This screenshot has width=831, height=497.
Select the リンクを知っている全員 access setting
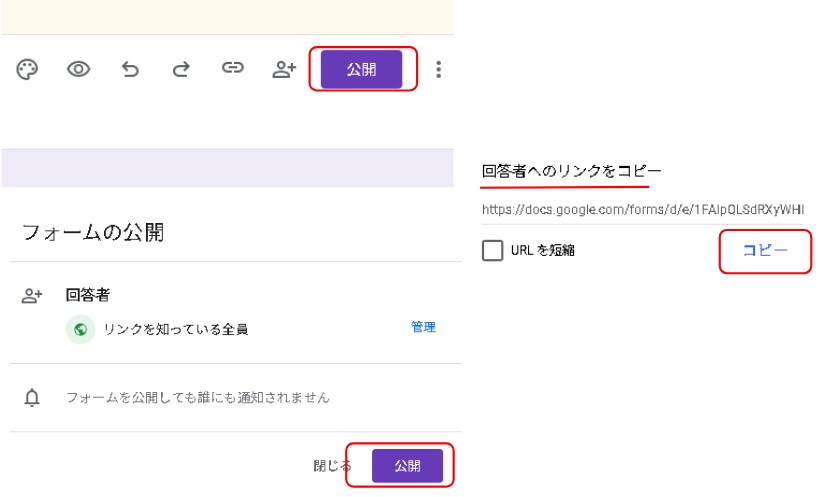pos(175,329)
